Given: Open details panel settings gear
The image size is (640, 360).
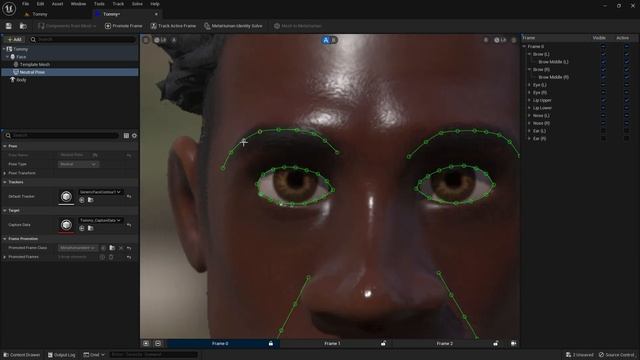Looking at the screenshot, I should pyautogui.click(x=134, y=136).
